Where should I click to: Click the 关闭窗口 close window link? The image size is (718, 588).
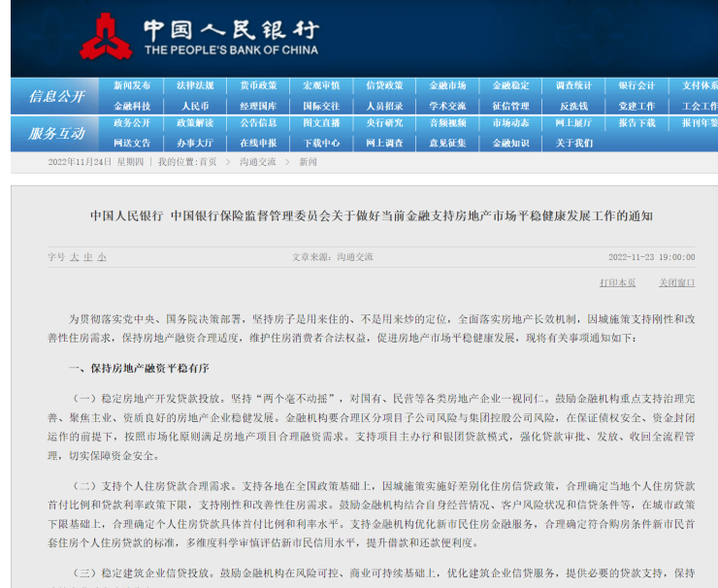(x=676, y=282)
